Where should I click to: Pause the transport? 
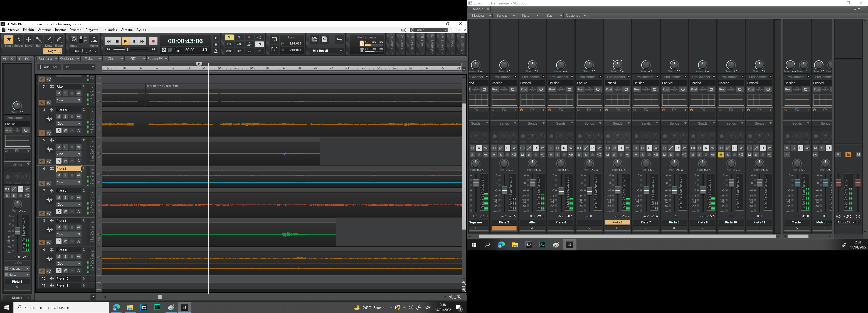click(134, 41)
